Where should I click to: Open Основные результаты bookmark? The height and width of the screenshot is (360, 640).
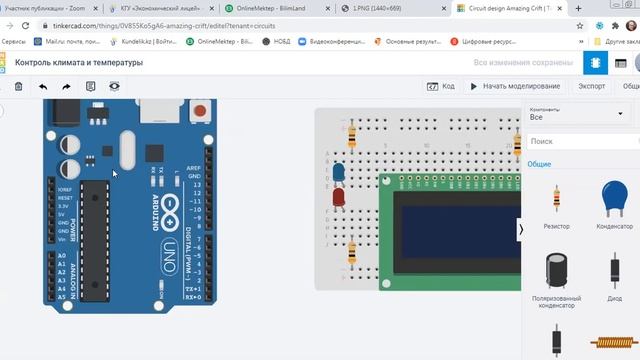408,41
